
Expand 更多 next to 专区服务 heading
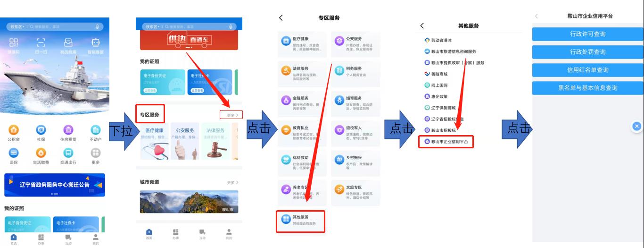click(231, 115)
